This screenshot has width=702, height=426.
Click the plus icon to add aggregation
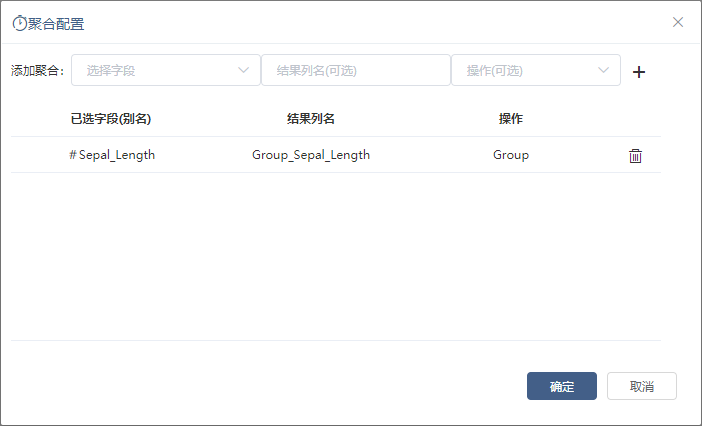point(639,72)
